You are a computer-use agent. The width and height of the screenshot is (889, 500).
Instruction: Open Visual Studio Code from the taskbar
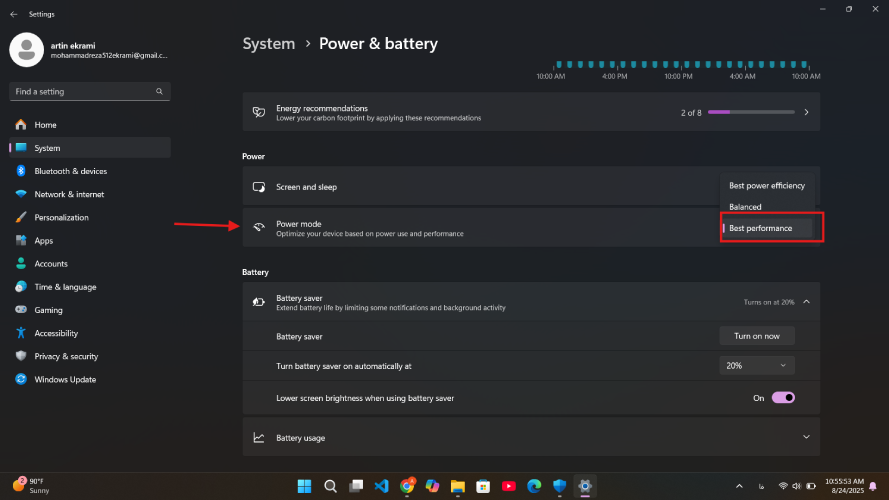[381, 486]
